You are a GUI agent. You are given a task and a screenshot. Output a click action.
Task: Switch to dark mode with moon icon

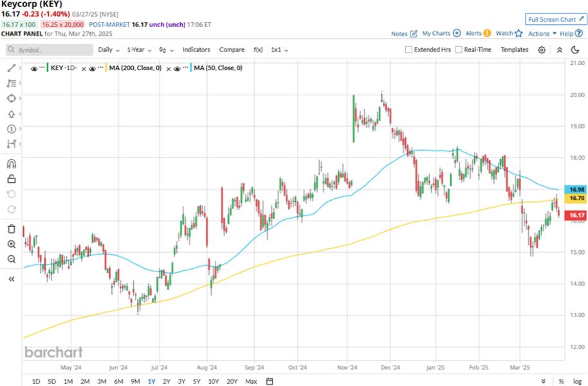click(x=575, y=50)
